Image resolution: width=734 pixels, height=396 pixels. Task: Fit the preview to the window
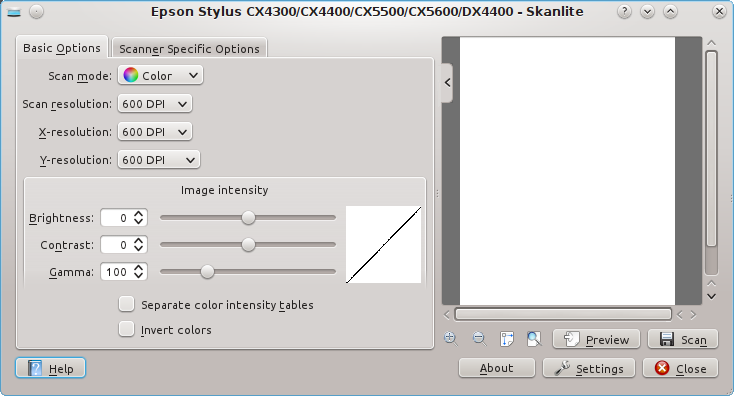pyautogui.click(x=534, y=339)
